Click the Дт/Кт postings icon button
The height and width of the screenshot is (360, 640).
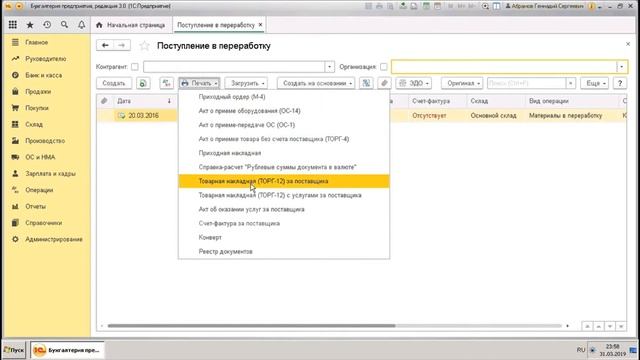tap(167, 83)
